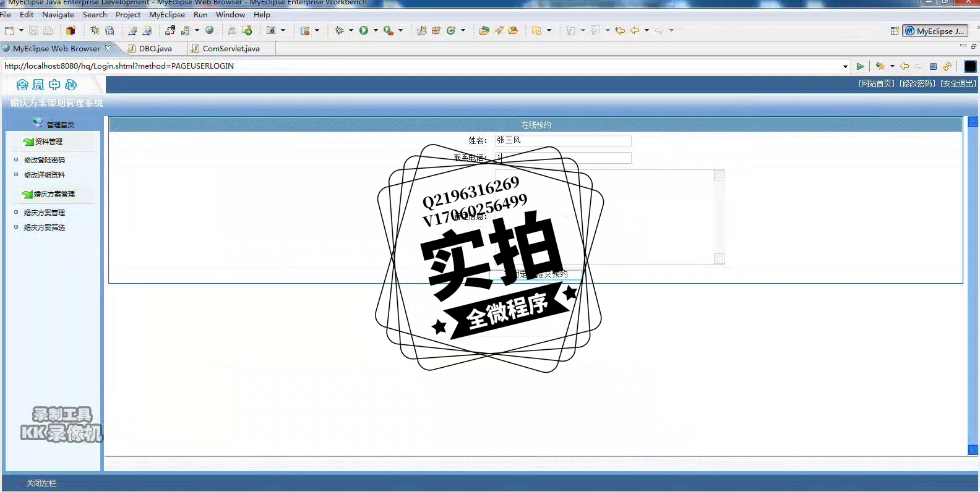Expand the 资料管理 sidebar section

(48, 142)
